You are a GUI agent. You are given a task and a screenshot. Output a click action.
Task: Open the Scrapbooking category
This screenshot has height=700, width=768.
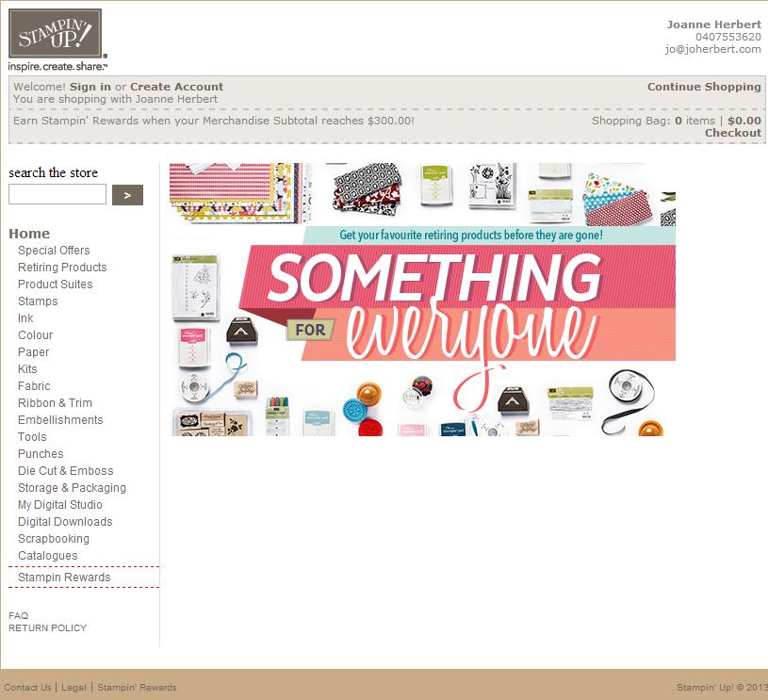(54, 539)
